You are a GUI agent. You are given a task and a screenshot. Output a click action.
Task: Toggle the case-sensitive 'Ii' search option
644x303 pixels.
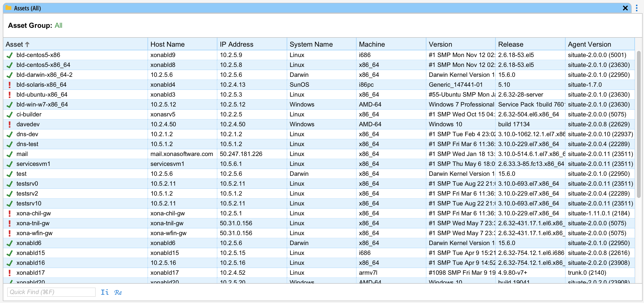point(105,292)
